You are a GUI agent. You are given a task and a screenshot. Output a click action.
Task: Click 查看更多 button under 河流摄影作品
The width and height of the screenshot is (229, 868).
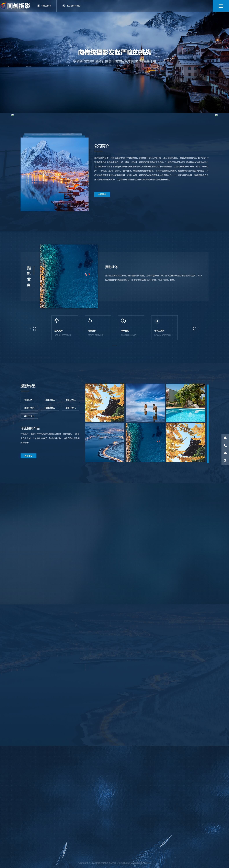(x=28, y=456)
